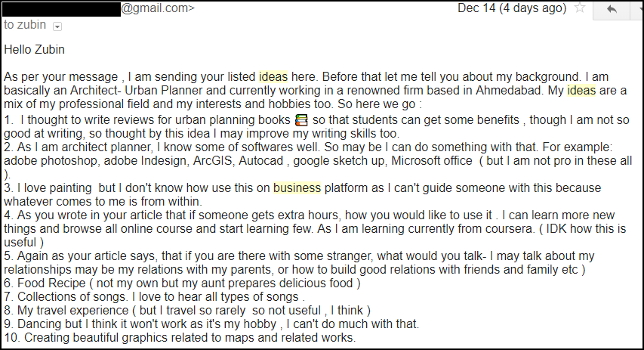The image size is (644, 350).
Task: Click the 'Hello Zubin' greeting line
Action: click(x=35, y=50)
